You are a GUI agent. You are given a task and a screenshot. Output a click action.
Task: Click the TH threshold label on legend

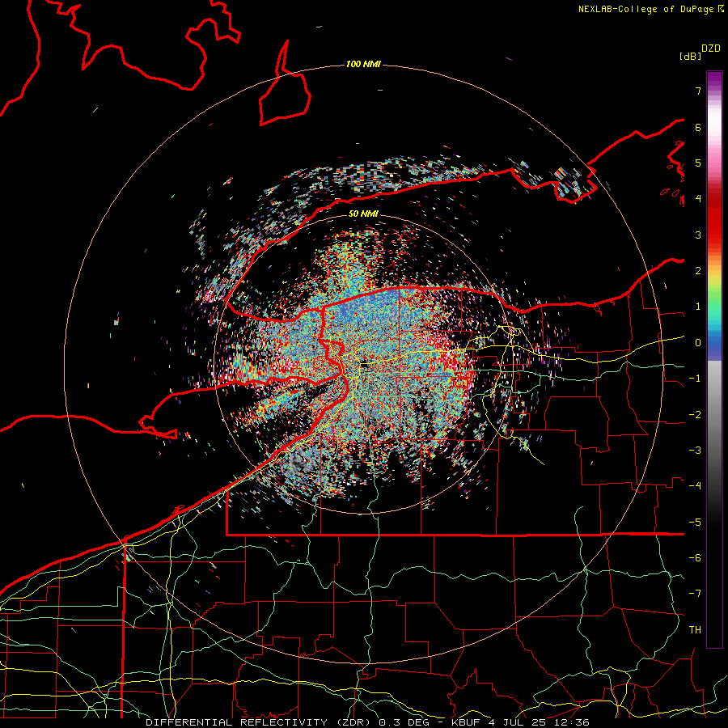tap(695, 630)
